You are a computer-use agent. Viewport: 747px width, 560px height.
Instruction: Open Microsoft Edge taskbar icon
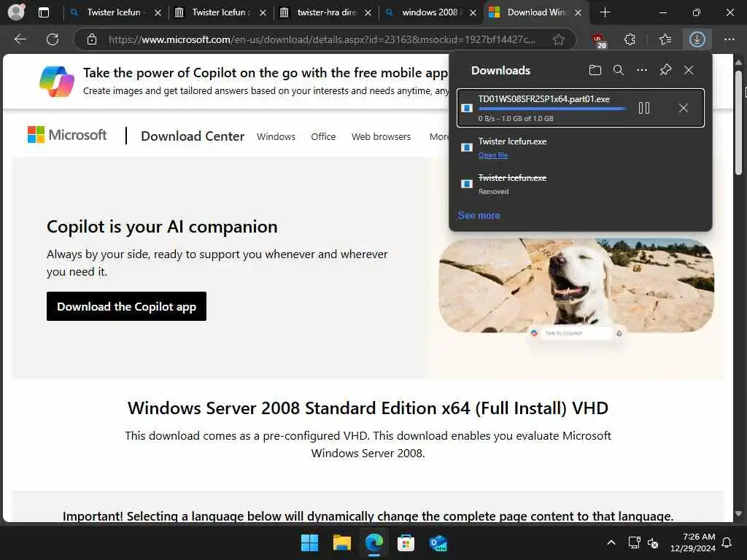click(374, 542)
